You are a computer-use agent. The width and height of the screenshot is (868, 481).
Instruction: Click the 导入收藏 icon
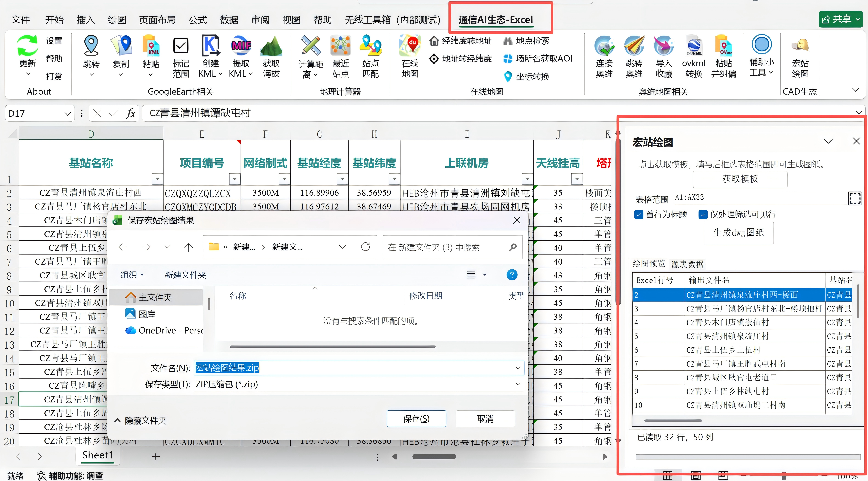pyautogui.click(x=664, y=45)
